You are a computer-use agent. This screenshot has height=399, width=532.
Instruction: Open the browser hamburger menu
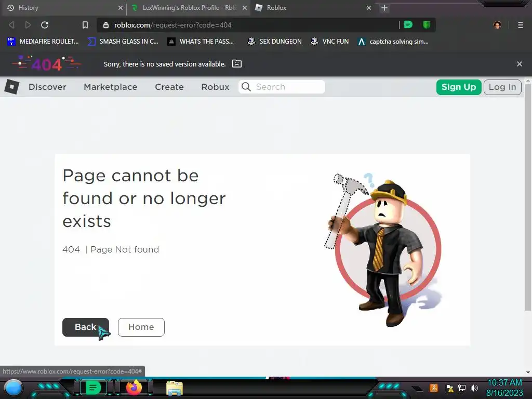coord(521,25)
